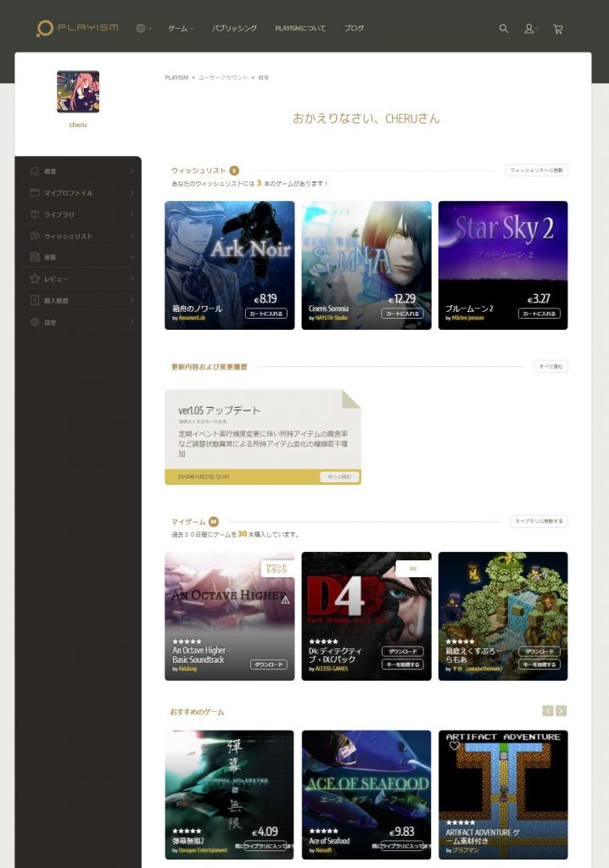Click the newspaper icon beside 更新

(35, 257)
